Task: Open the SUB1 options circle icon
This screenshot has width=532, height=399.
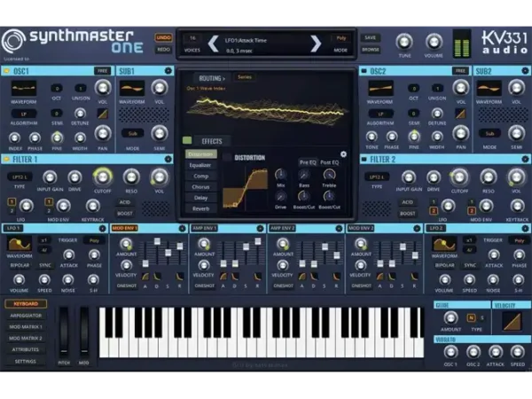Action: pos(168,71)
